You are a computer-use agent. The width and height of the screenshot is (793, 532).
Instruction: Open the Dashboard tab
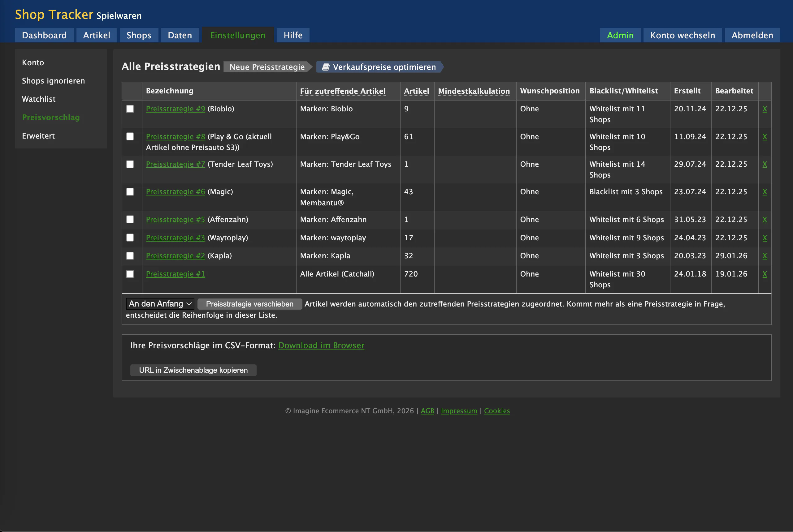pos(44,35)
